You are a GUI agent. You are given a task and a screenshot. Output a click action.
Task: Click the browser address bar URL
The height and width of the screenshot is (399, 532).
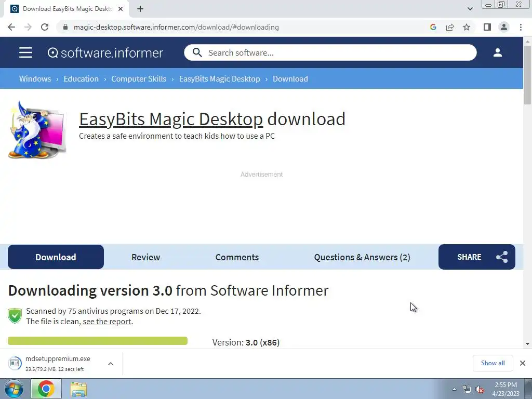point(176,27)
